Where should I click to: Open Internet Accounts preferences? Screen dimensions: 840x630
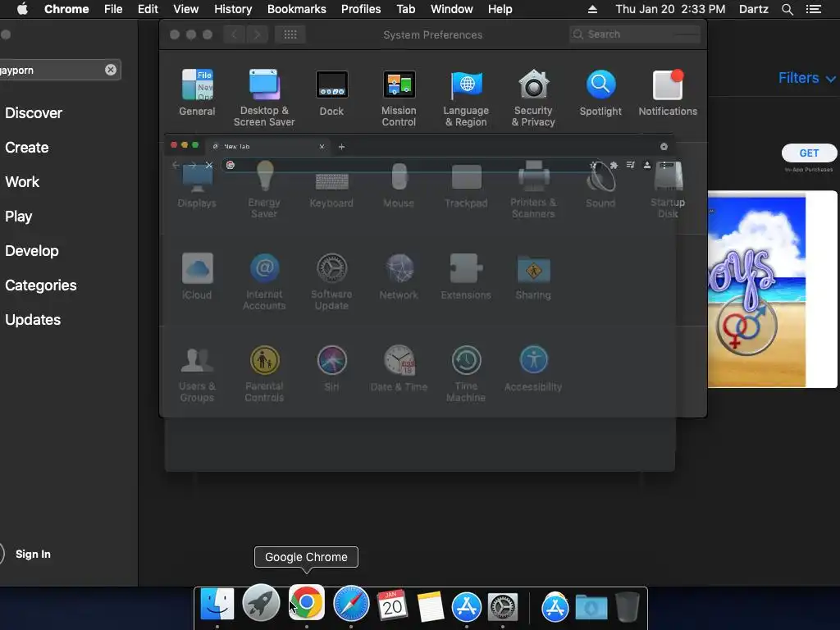click(x=264, y=281)
